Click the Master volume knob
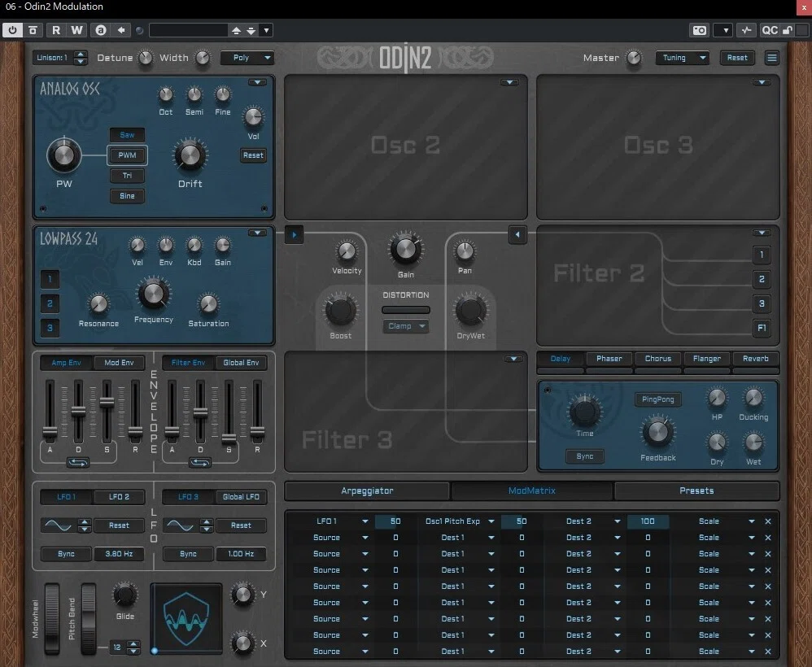Viewport: 812px width, 667px height. tap(634, 58)
